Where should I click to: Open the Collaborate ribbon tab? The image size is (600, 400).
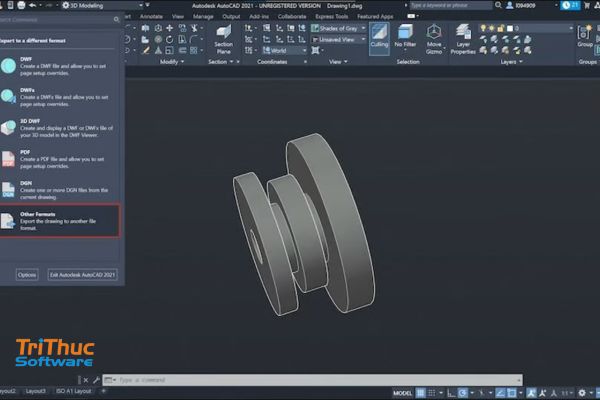[x=292, y=16]
